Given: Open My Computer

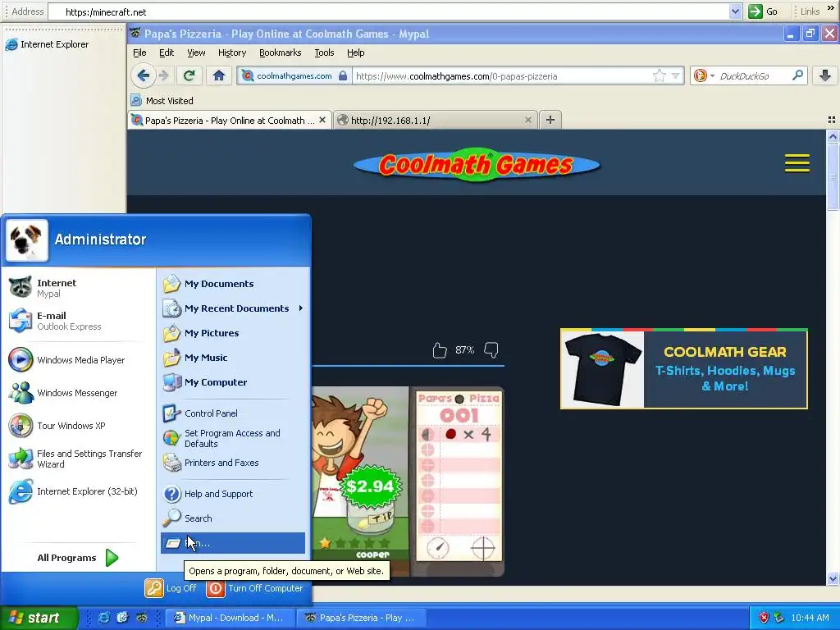Looking at the screenshot, I should (233, 382).
